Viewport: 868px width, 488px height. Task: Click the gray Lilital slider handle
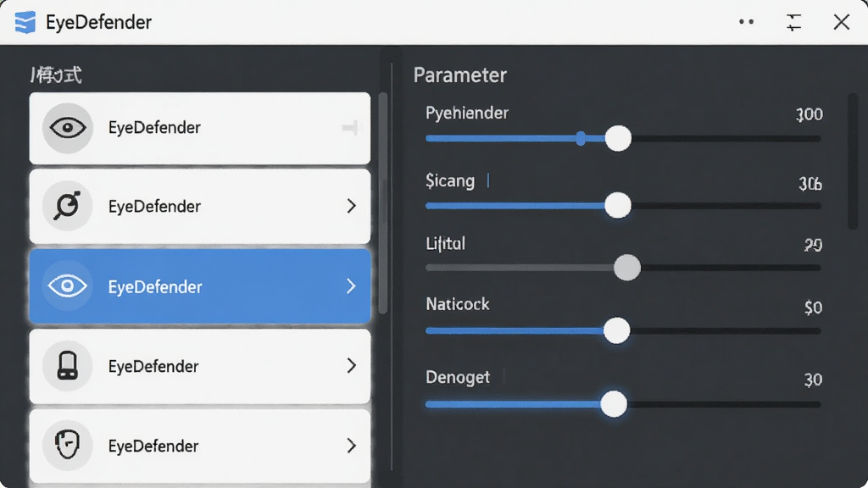click(x=627, y=268)
